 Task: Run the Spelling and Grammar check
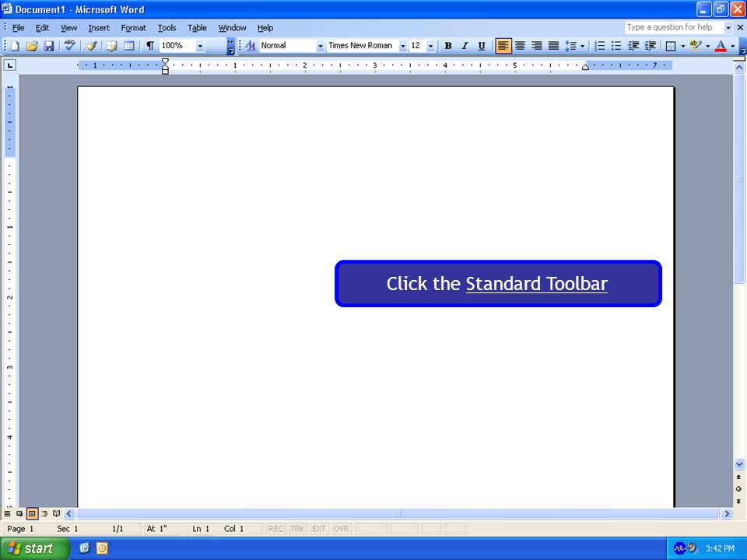coord(70,46)
